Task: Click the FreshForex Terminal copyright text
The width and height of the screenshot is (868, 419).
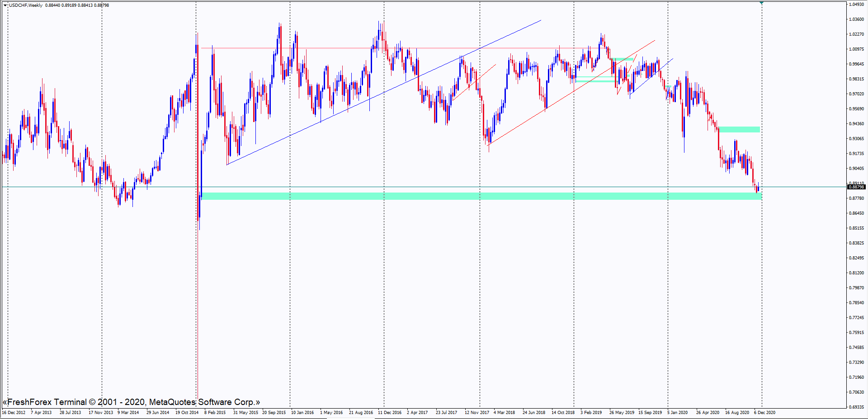Action: [x=131, y=402]
